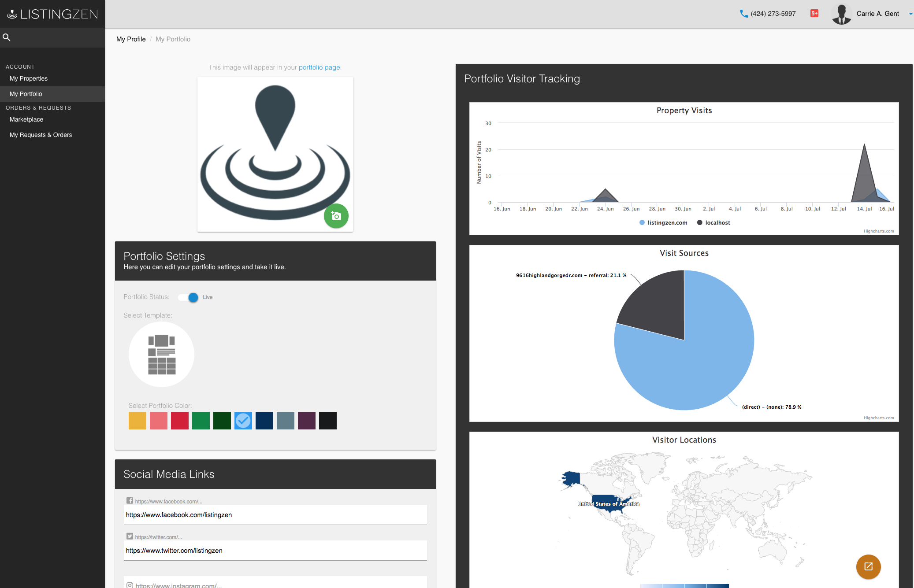Select the red portfolio color swatch
The width and height of the screenshot is (914, 588).
tap(180, 421)
